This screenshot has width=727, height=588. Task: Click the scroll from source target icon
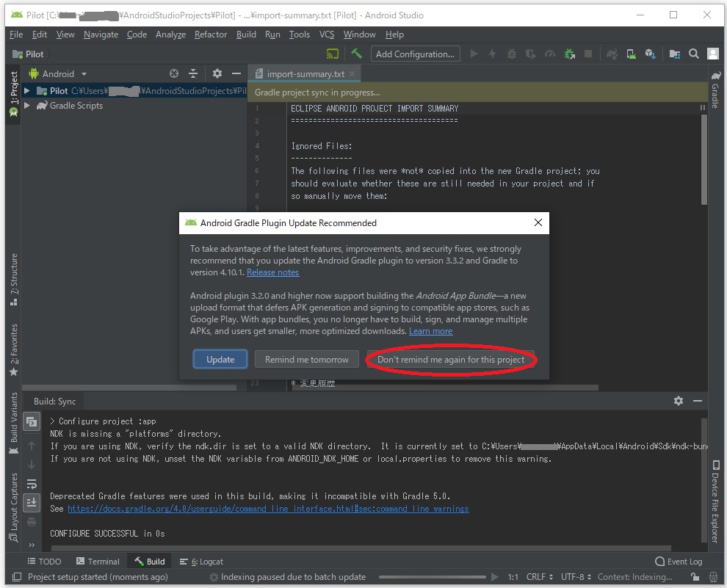[174, 73]
